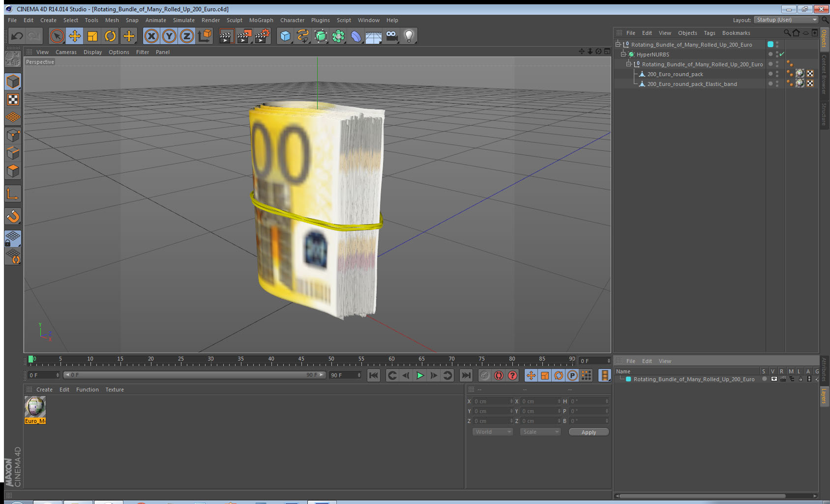Play the animation forward
This screenshot has height=504, width=830.
(420, 375)
